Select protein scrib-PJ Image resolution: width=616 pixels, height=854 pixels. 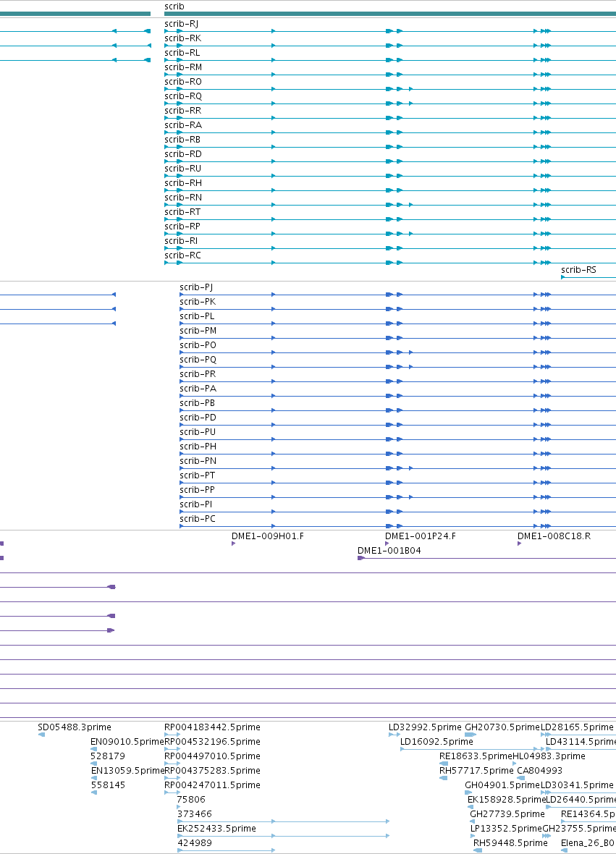[x=196, y=287]
